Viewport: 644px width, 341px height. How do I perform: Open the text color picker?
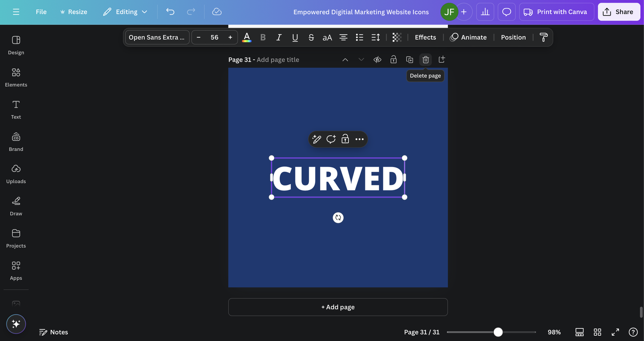(x=246, y=37)
